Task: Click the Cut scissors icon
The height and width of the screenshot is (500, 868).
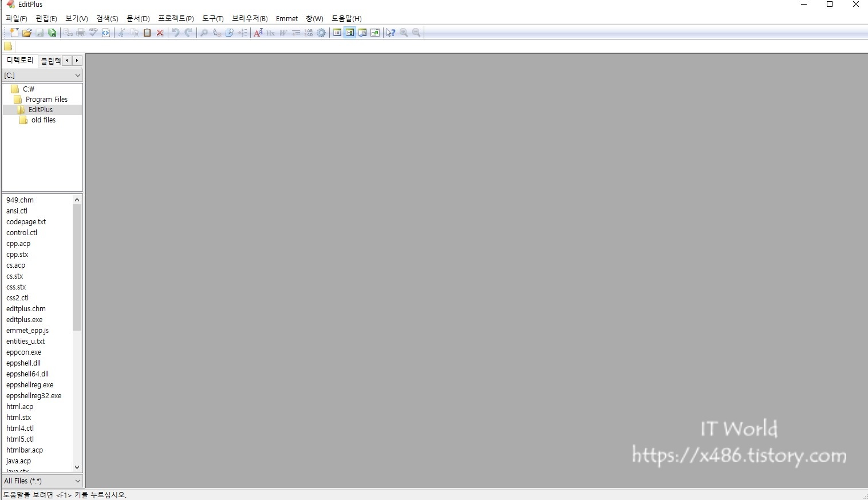Action: (x=122, y=33)
